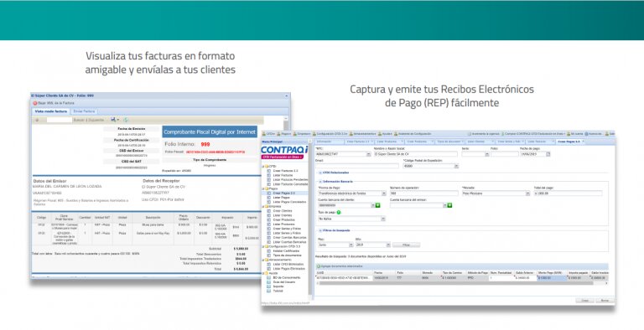The image size is (644, 330).
Task: Collapse the Pagos folder in the tree
Action: click(263, 188)
